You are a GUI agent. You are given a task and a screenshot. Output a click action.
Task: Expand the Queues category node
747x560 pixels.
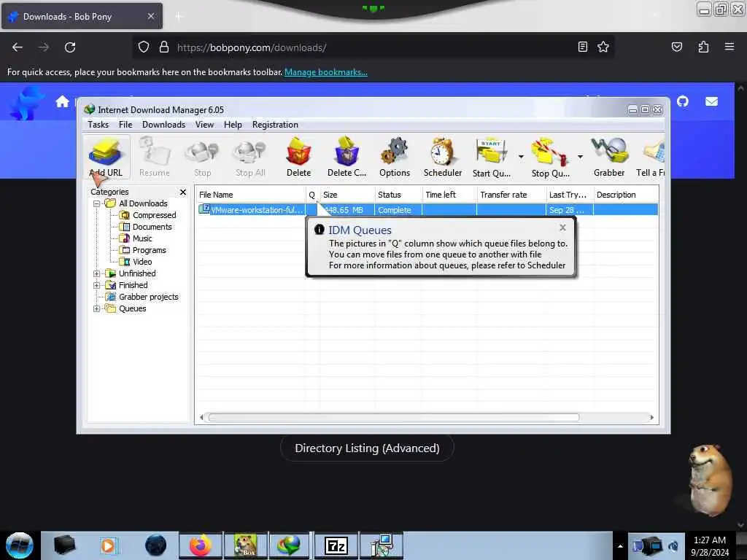pos(97,308)
